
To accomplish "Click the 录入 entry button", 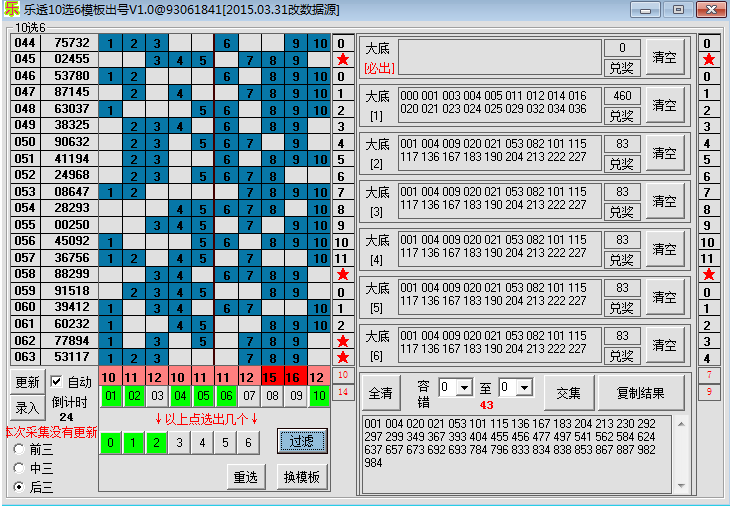I will pyautogui.click(x=28, y=408).
